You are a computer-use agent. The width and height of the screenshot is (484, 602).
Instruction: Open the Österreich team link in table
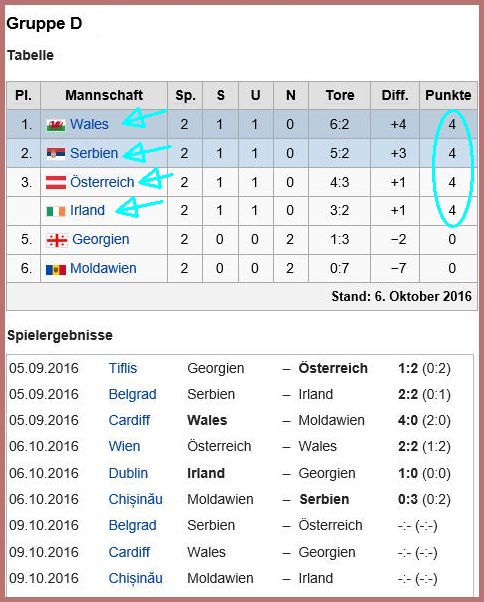point(102,182)
